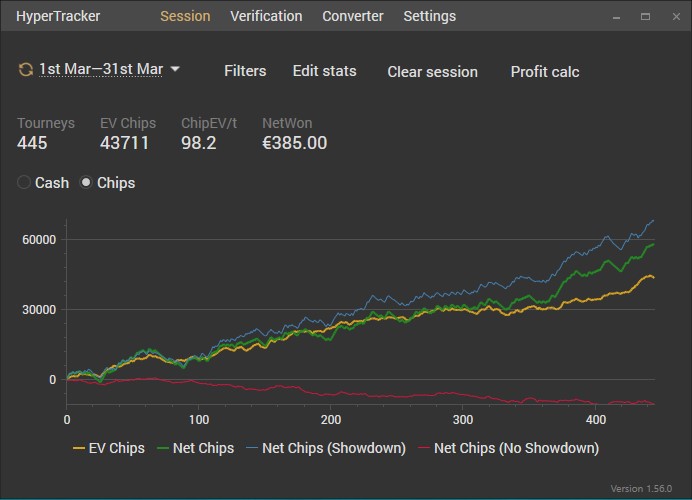Select the Cash radio button
Viewport: 692px width, 500px height.
25,183
